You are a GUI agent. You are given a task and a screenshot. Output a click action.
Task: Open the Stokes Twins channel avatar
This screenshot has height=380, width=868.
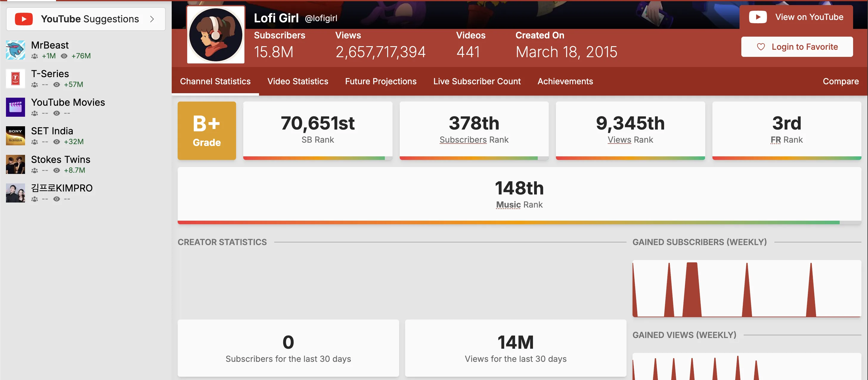pos(15,164)
